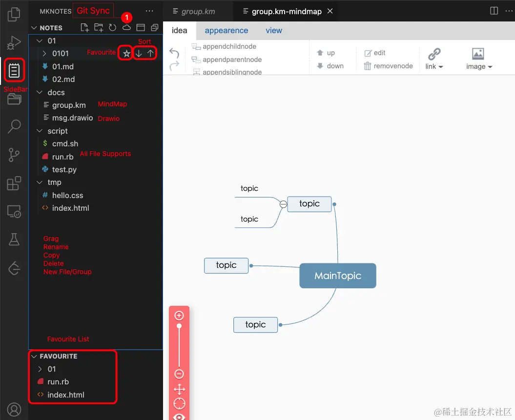Open the Accounts icon in activity bar

pos(14,409)
